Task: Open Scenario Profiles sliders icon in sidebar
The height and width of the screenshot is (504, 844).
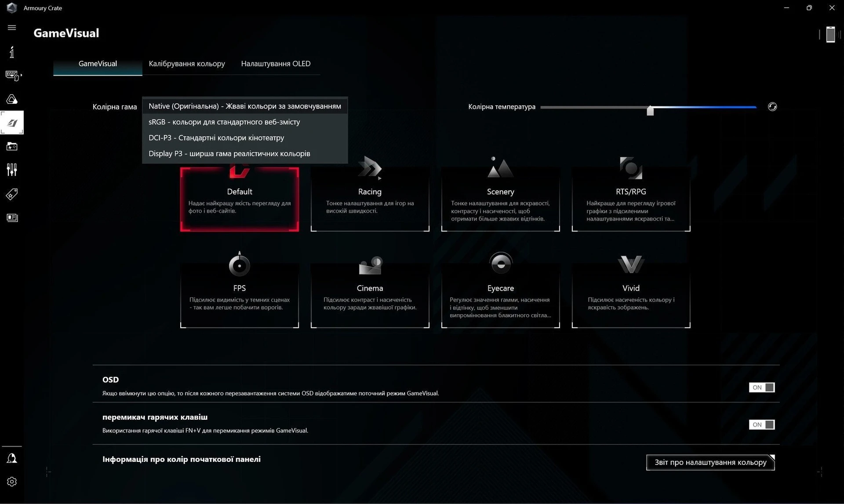Action: (x=12, y=170)
